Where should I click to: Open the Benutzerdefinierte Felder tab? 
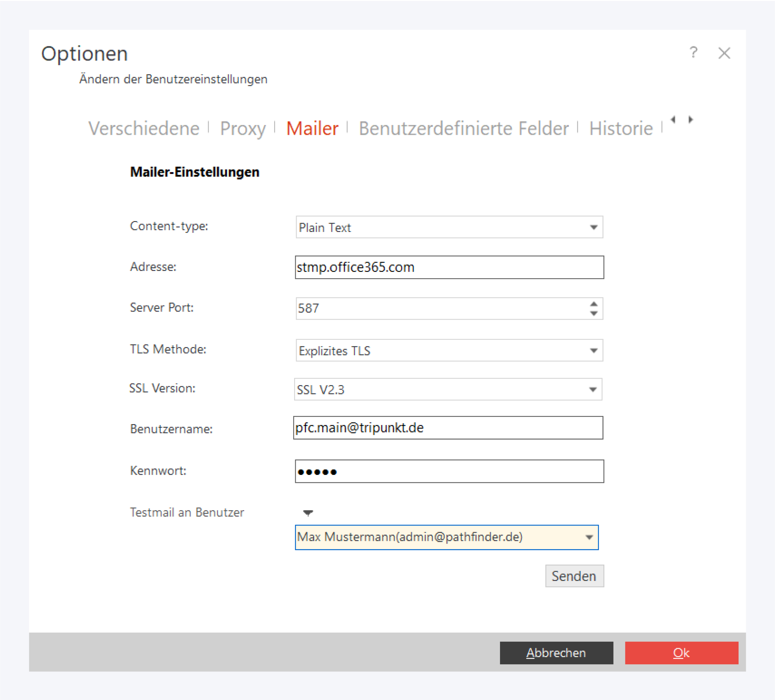pos(463,128)
